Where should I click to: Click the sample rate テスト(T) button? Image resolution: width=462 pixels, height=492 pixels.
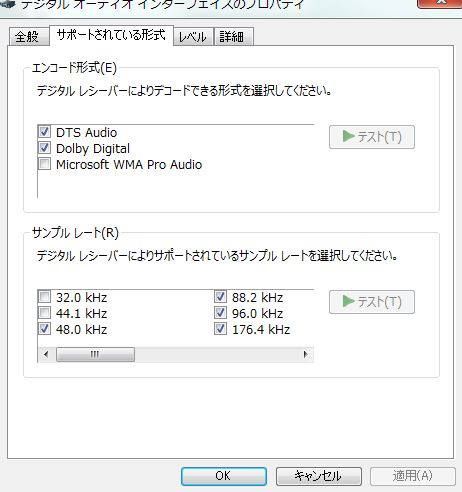coord(372,302)
